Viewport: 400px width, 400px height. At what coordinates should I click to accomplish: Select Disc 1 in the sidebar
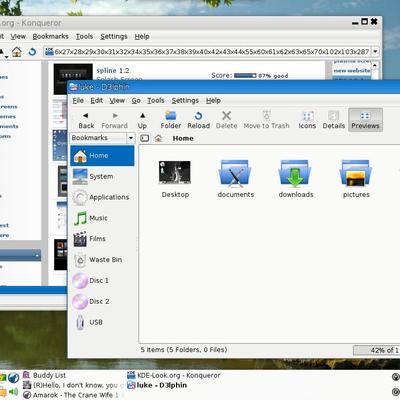(x=102, y=280)
